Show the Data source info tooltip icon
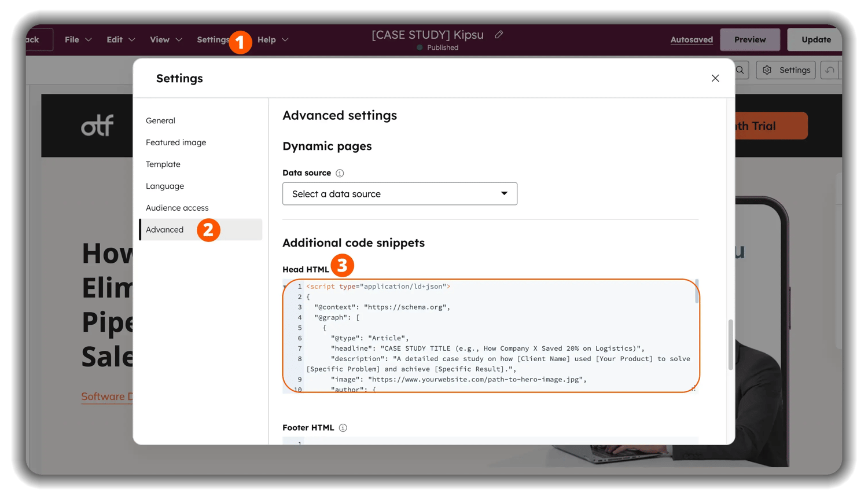The height and width of the screenshot is (499, 868). [x=340, y=173]
